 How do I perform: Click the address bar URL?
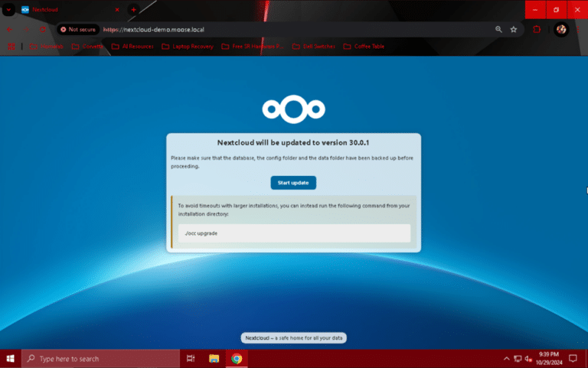(154, 29)
